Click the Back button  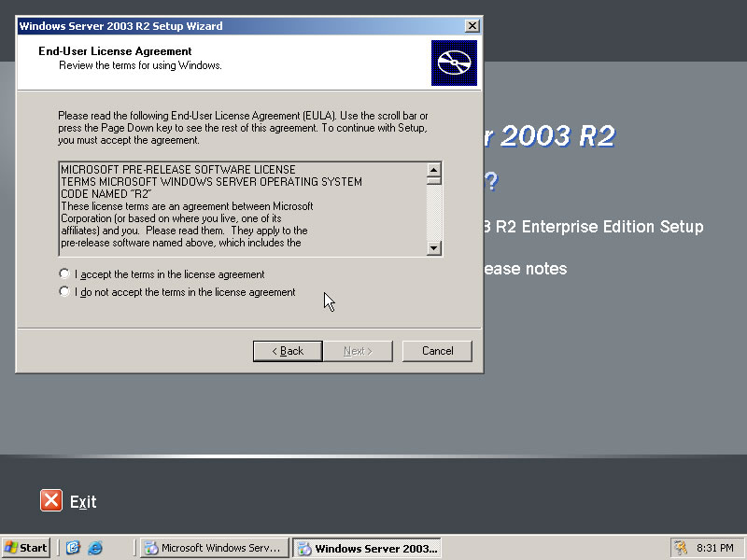[288, 351]
